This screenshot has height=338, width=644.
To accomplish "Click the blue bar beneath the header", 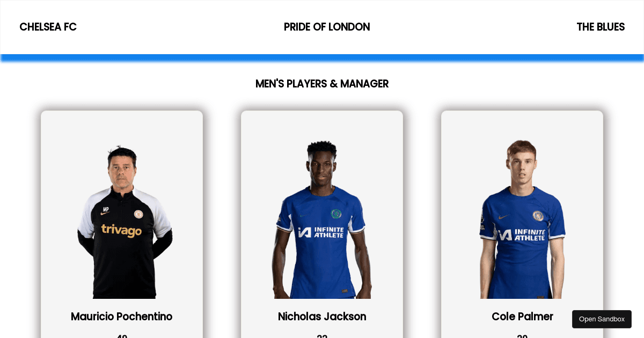I will pyautogui.click(x=322, y=58).
